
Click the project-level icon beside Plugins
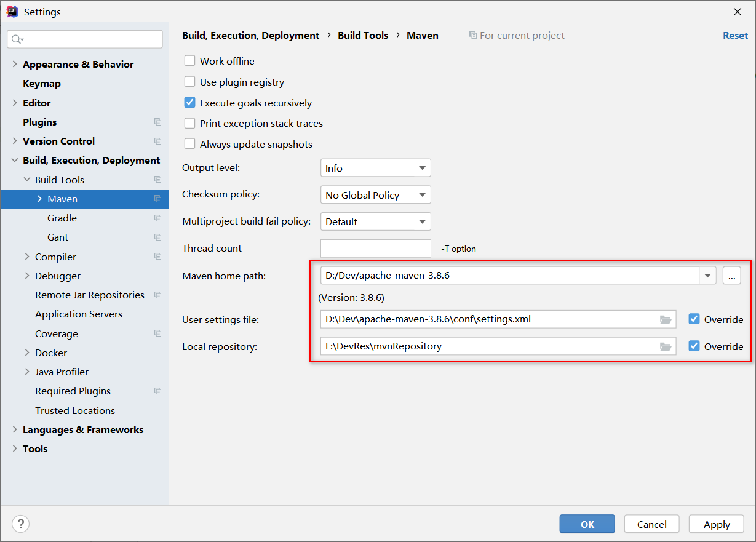click(157, 122)
